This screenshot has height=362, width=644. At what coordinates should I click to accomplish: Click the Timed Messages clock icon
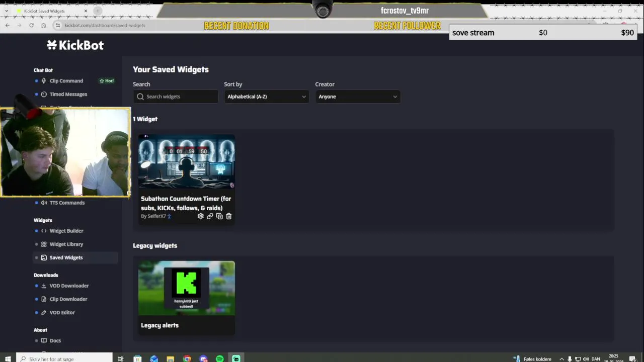pos(44,95)
